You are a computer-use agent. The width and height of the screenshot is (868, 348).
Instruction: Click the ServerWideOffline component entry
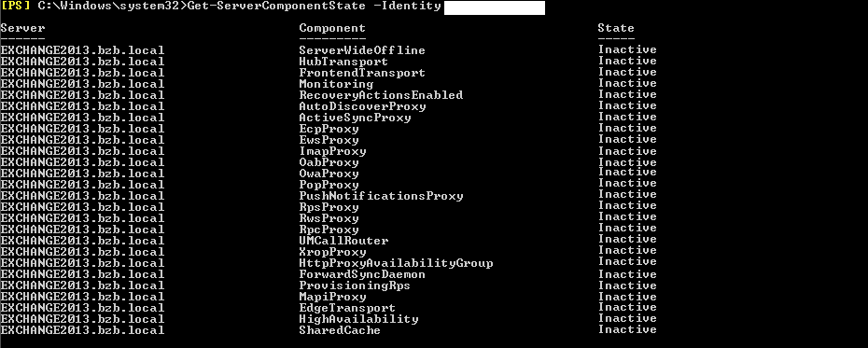pyautogui.click(x=362, y=50)
